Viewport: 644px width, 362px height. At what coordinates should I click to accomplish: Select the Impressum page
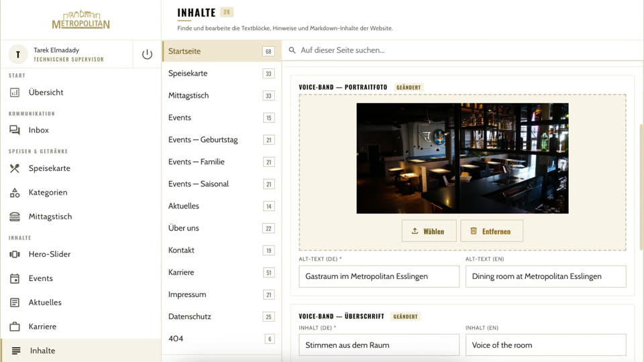coord(222,295)
